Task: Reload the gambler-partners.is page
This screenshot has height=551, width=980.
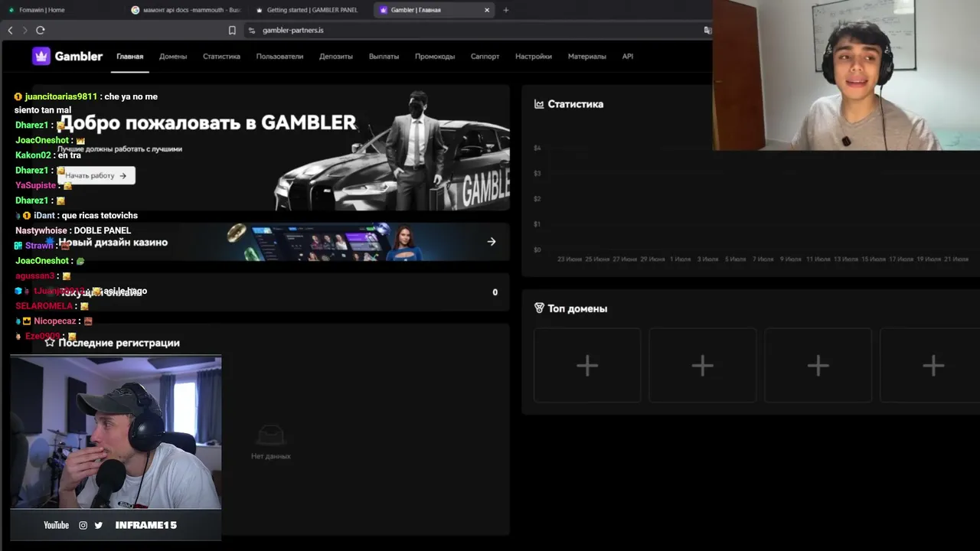Action: 41,30
